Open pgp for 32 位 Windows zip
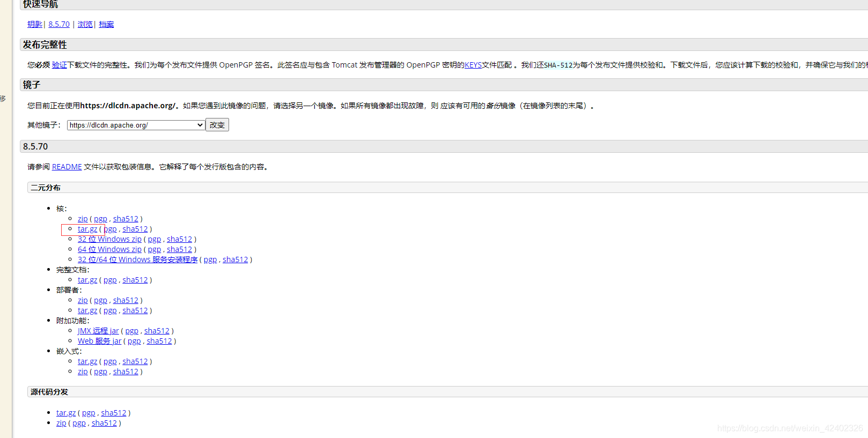 point(155,239)
